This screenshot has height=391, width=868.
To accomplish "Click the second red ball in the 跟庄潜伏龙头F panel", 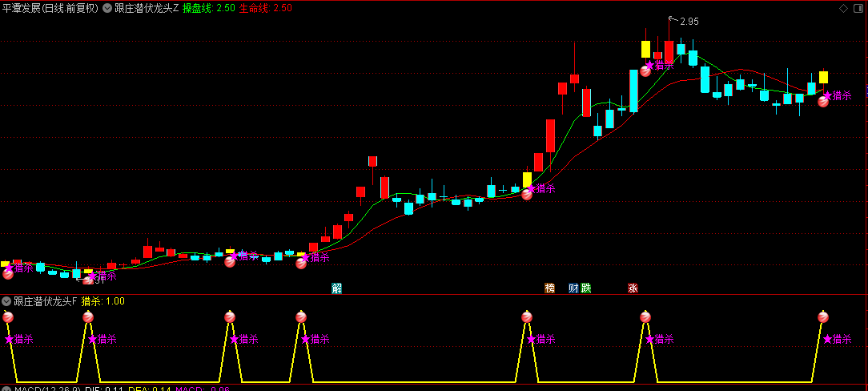I will [88, 316].
